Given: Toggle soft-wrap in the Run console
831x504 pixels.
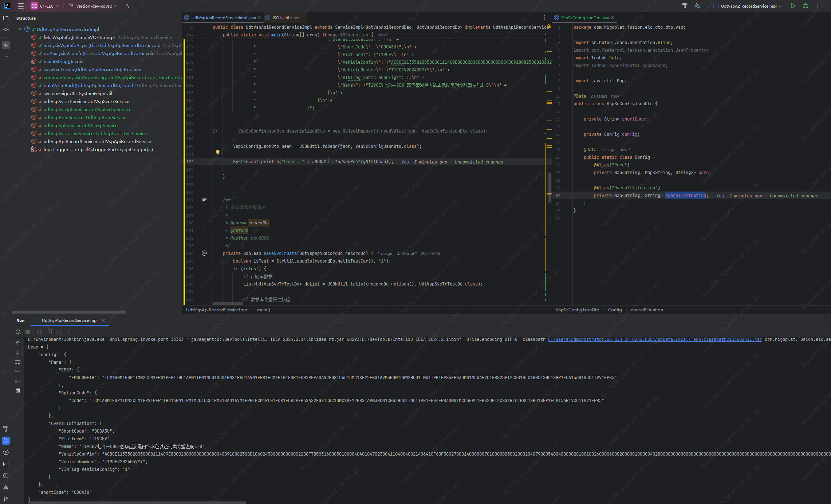Looking at the screenshot, I should pyautogui.click(x=18, y=362).
